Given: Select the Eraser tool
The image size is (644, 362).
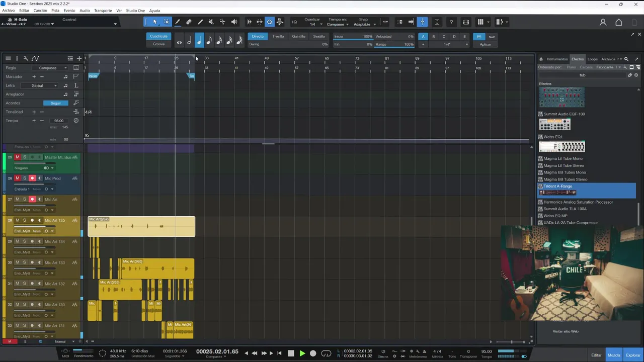Looking at the screenshot, I should point(189,22).
